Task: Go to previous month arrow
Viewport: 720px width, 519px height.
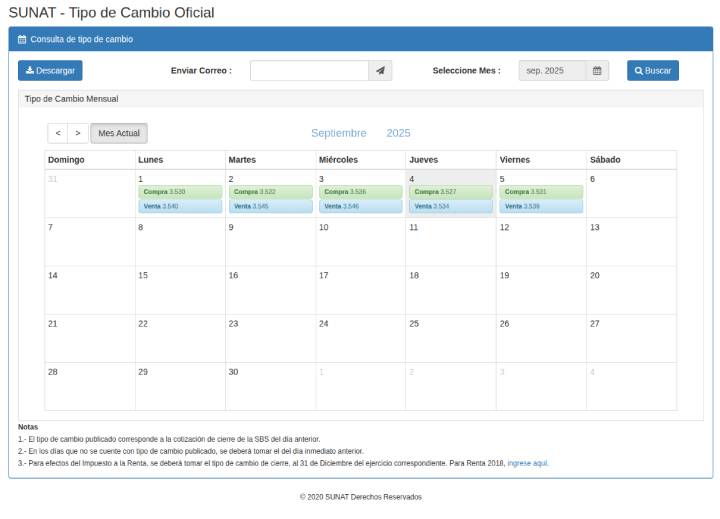Action: (x=58, y=133)
